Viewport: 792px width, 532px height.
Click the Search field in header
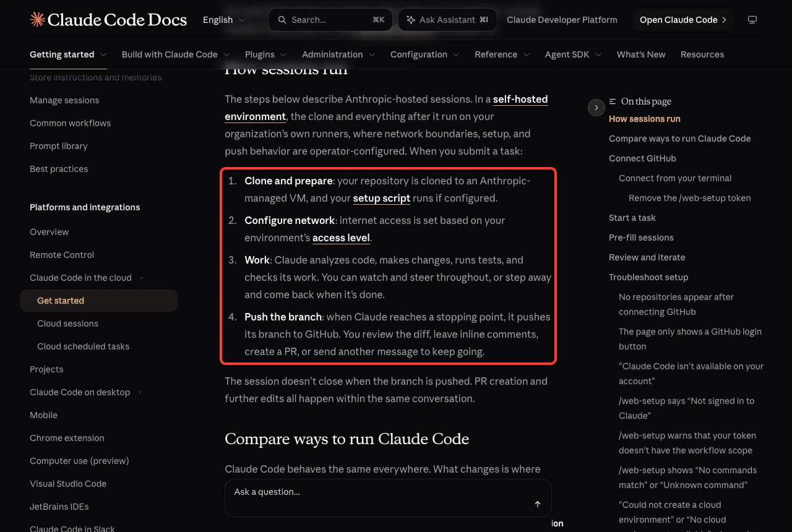coord(330,20)
